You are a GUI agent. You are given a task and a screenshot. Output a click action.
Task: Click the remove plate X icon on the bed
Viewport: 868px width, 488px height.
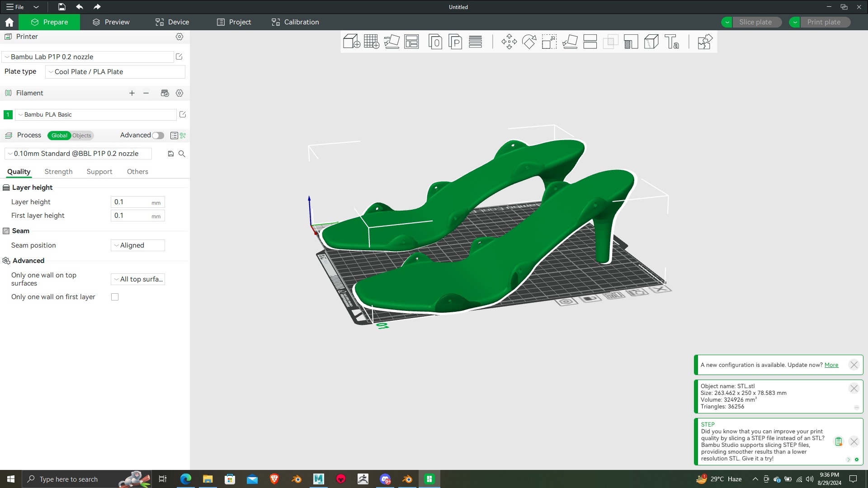pos(660,289)
